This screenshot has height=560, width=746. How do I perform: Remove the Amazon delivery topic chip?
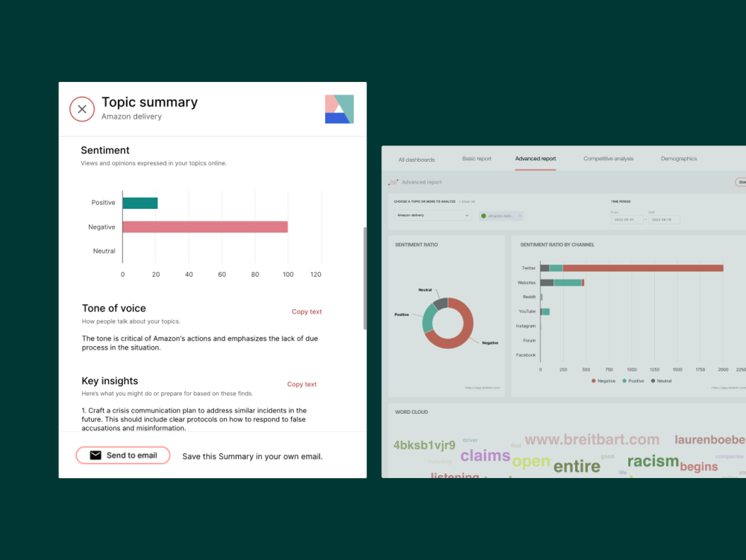[x=520, y=215]
